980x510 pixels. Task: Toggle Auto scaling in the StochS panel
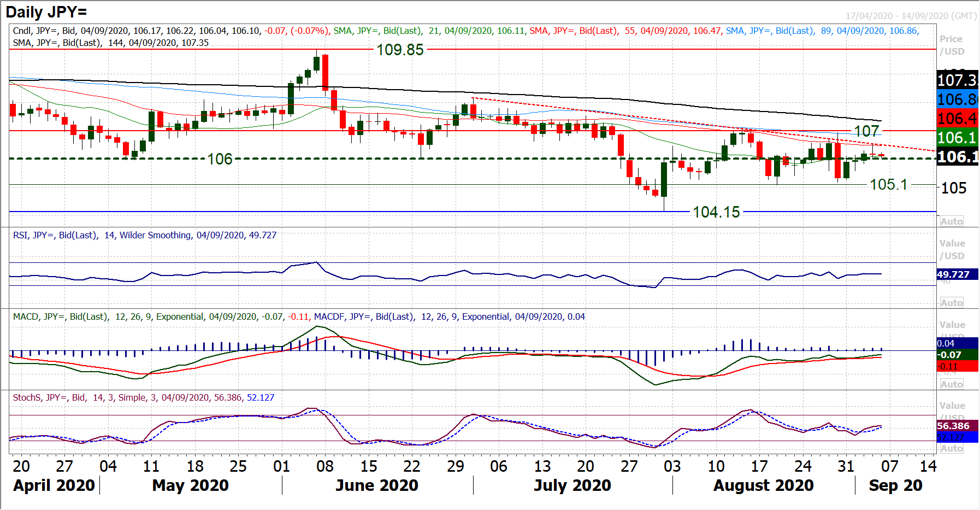point(951,448)
